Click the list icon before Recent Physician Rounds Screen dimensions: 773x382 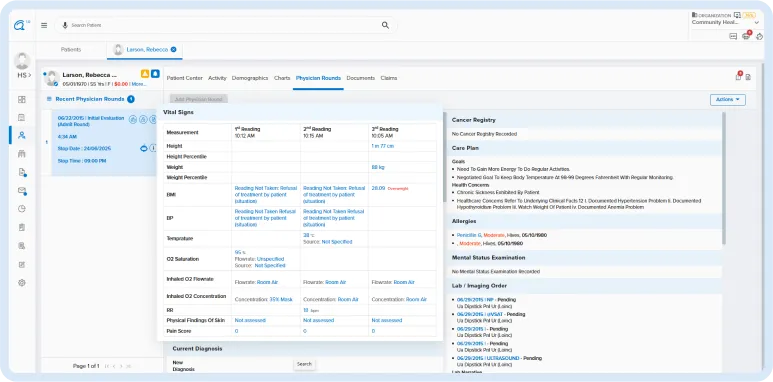tap(49, 99)
